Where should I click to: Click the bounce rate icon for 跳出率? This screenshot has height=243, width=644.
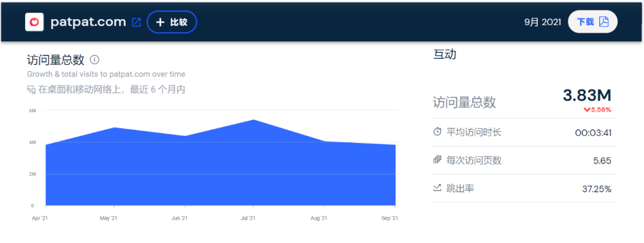[x=437, y=188]
